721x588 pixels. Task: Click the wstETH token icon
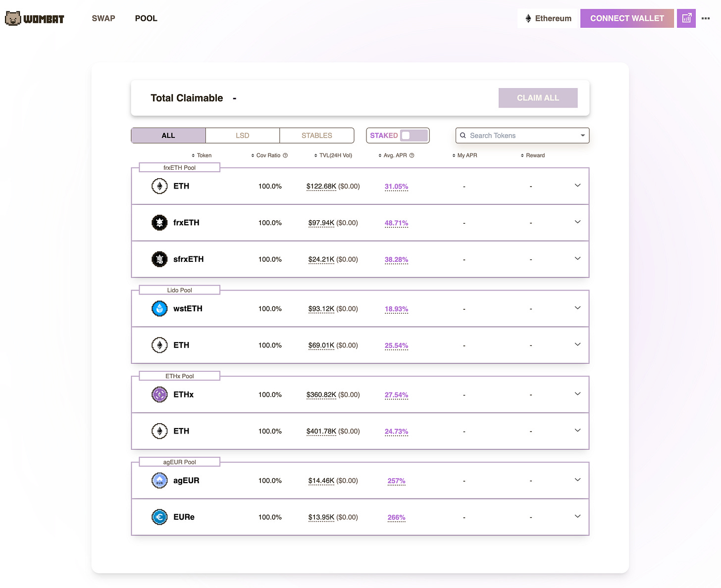pos(159,309)
